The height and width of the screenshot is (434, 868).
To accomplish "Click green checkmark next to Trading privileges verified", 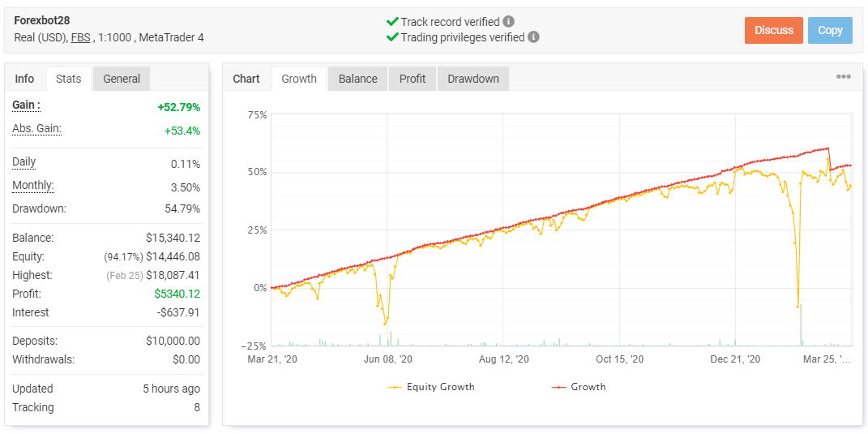I will (392, 37).
